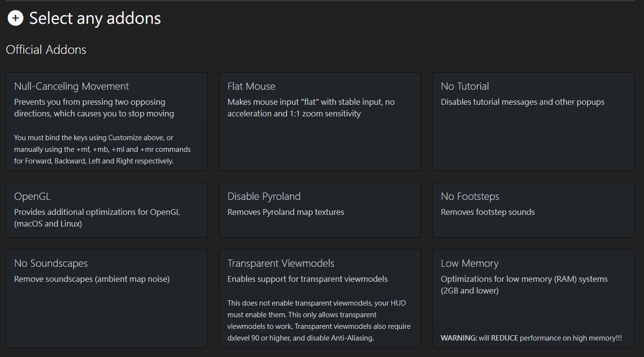The height and width of the screenshot is (357, 644).
Task: Click the 2GB and lower RAM description
Action: 524,285
